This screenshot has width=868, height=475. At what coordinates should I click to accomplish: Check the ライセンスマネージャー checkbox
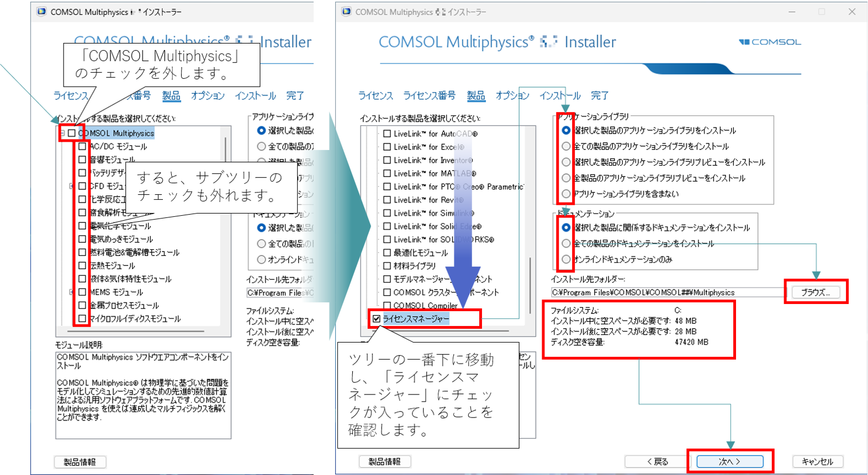(377, 319)
